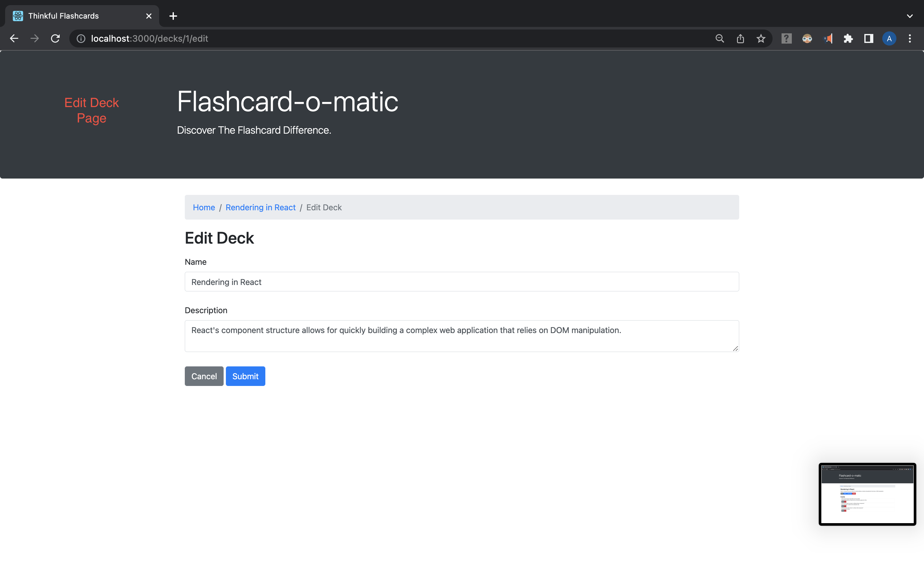Click the forward navigation arrow
Screen dimensions: 924x577
point(35,38)
